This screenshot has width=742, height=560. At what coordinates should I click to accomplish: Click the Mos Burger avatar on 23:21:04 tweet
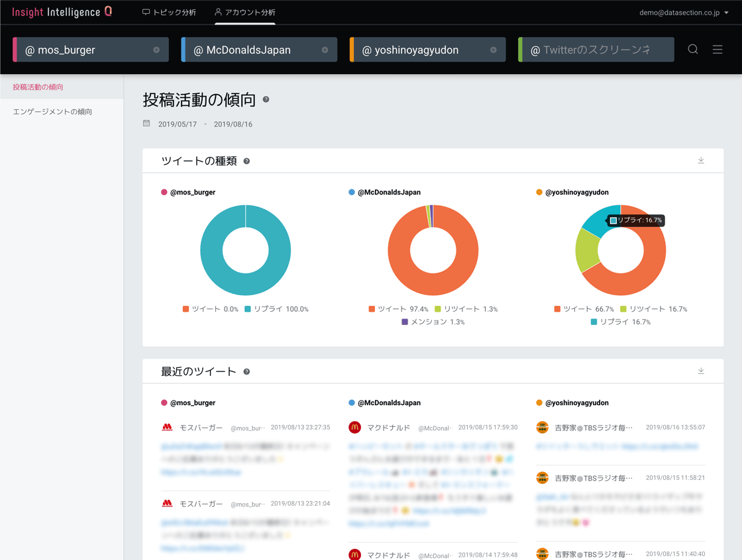167,503
